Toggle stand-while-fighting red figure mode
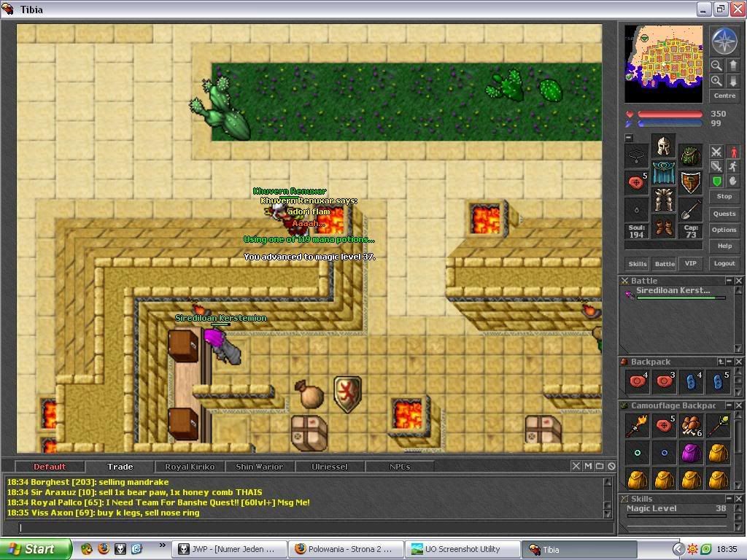 pyautogui.click(x=733, y=152)
